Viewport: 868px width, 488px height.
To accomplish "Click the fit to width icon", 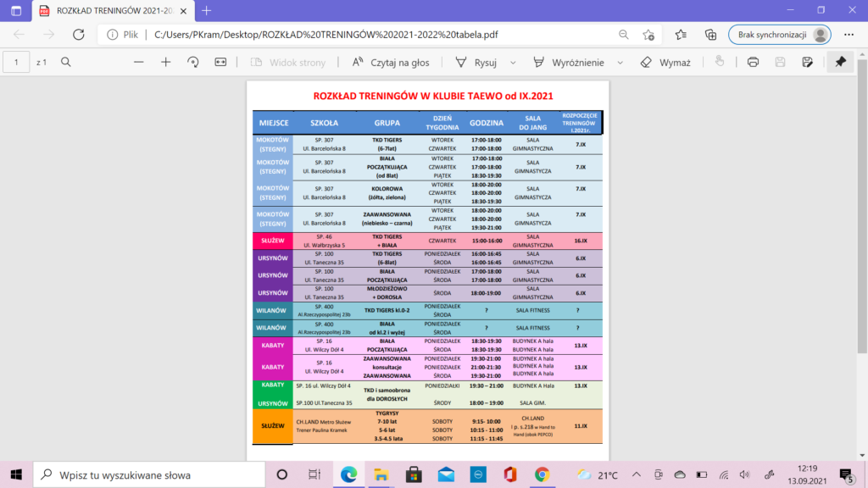I will 221,62.
